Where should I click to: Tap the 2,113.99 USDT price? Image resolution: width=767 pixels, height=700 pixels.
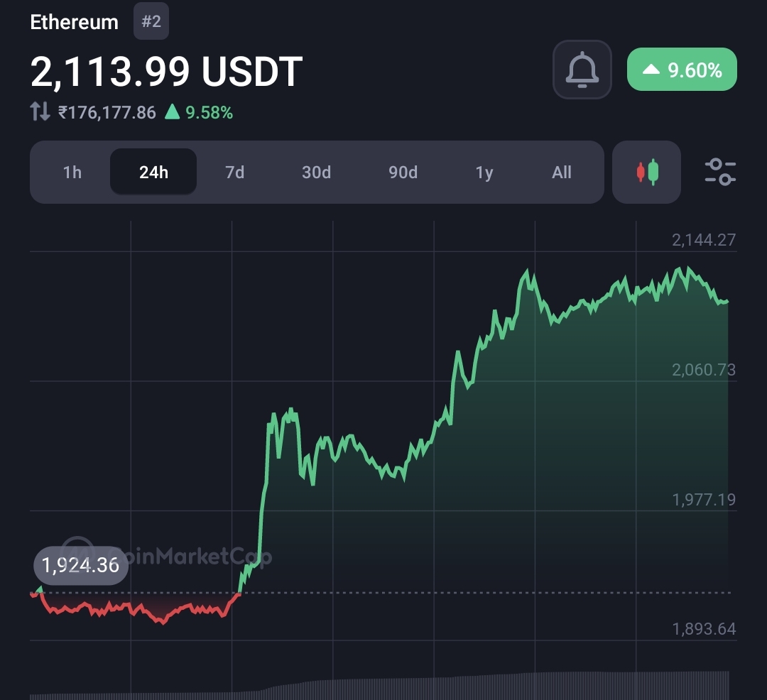pos(166,71)
